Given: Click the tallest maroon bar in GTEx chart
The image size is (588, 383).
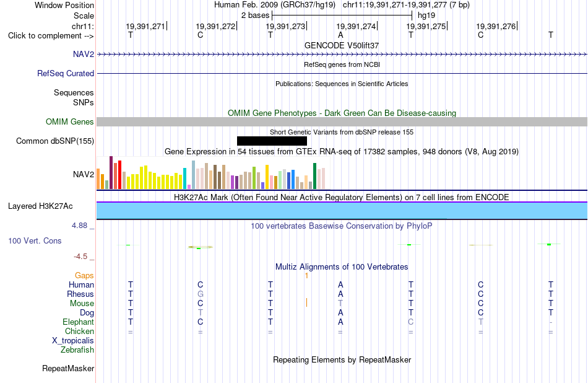Looking at the screenshot, I should tap(111, 173).
